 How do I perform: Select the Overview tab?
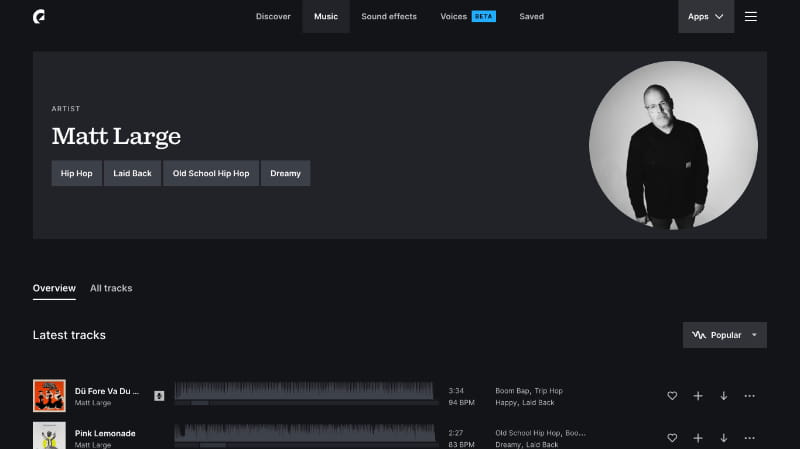(54, 288)
